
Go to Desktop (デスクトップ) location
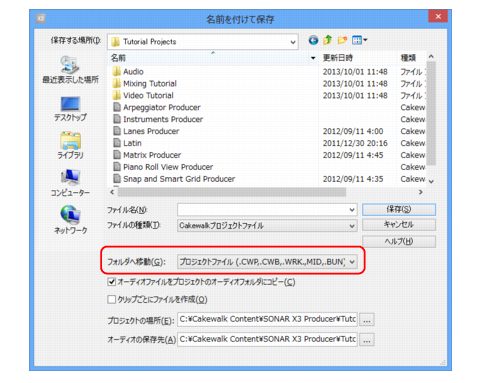click(x=70, y=108)
